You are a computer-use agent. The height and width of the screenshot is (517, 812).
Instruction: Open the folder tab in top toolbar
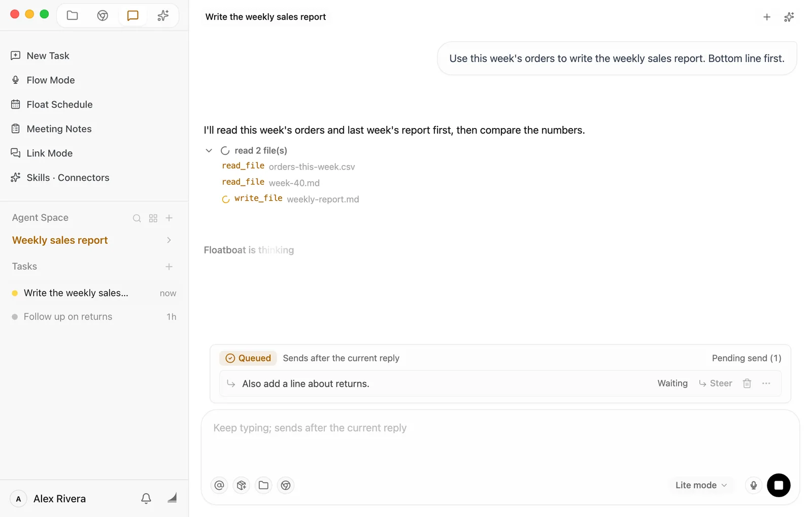(73, 15)
